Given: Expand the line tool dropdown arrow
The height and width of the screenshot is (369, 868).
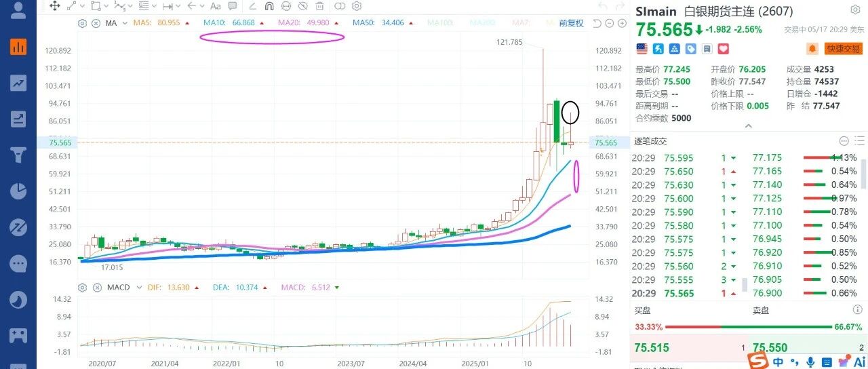Looking at the screenshot, I should [x=83, y=6].
